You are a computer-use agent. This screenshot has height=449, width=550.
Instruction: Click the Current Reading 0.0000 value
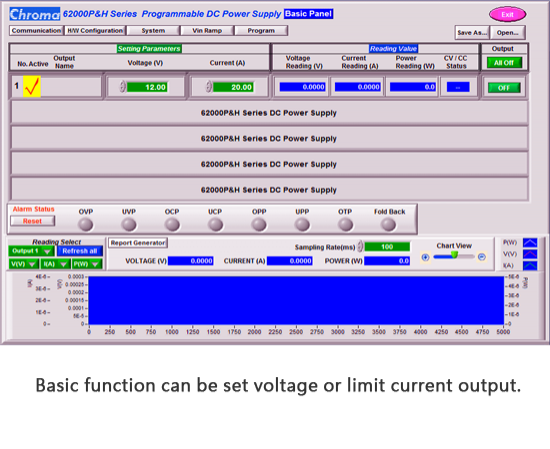[357, 87]
